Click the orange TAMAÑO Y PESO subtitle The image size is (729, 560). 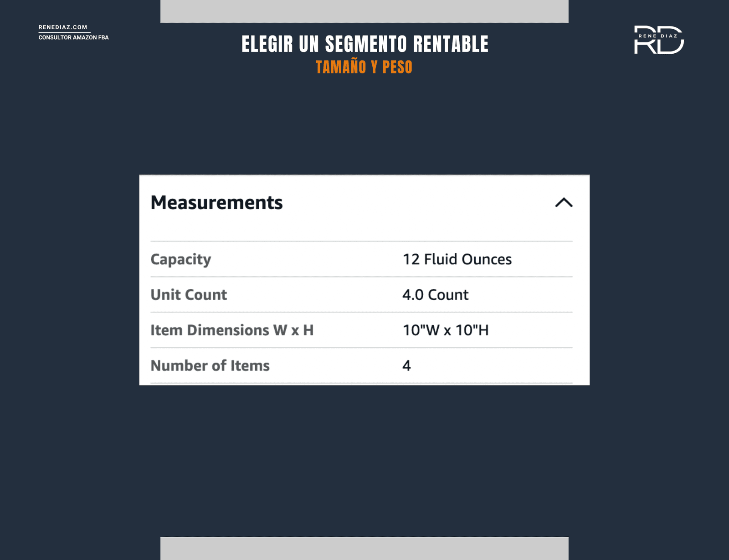click(364, 67)
